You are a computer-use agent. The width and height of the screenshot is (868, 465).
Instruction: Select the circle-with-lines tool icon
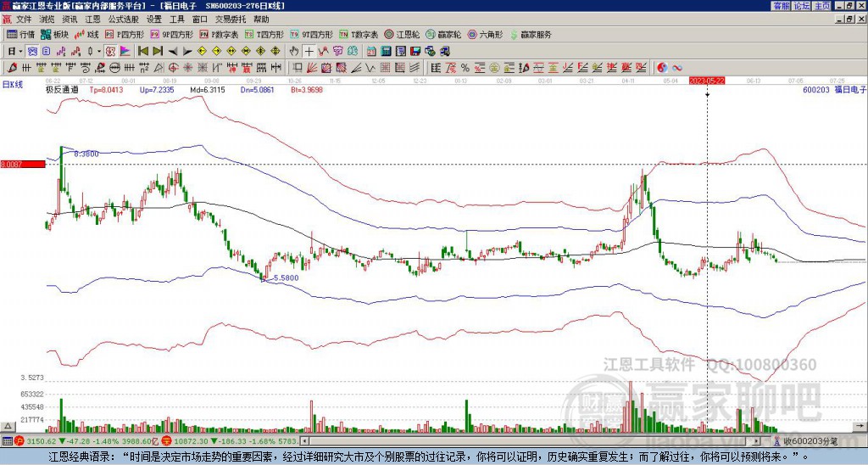pos(114,68)
